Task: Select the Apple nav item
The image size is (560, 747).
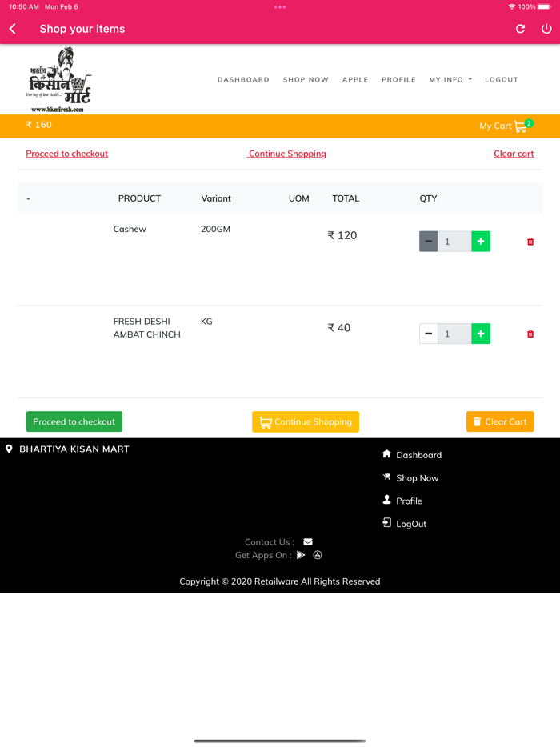Action: 355,79
